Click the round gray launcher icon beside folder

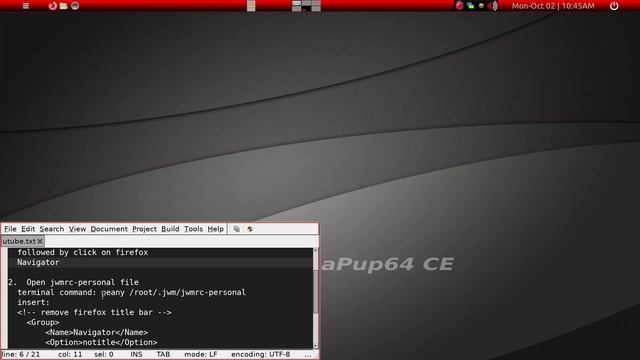click(x=75, y=6)
